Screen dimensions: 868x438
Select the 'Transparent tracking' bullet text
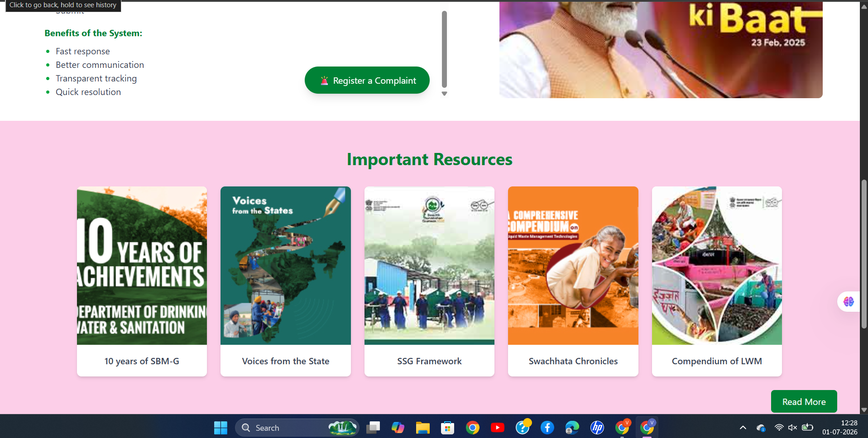(96, 78)
